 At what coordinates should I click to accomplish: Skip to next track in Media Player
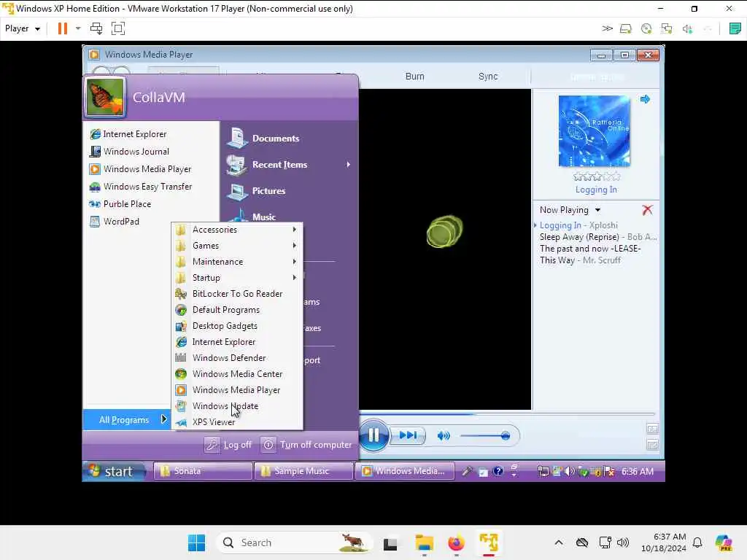(x=408, y=435)
